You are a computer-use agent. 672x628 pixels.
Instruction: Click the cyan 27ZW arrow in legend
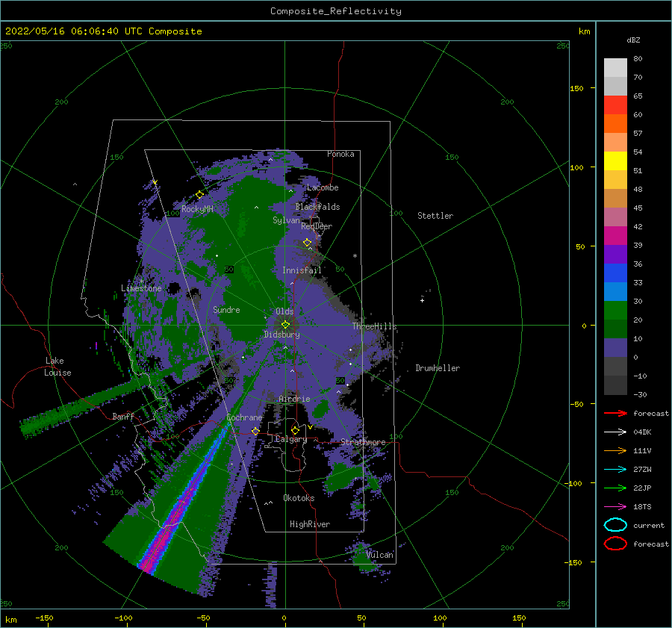(615, 470)
